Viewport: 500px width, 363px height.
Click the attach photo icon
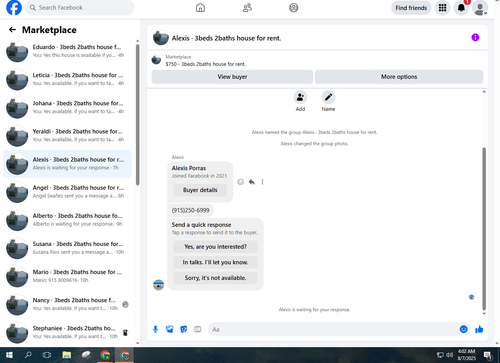(x=170, y=329)
